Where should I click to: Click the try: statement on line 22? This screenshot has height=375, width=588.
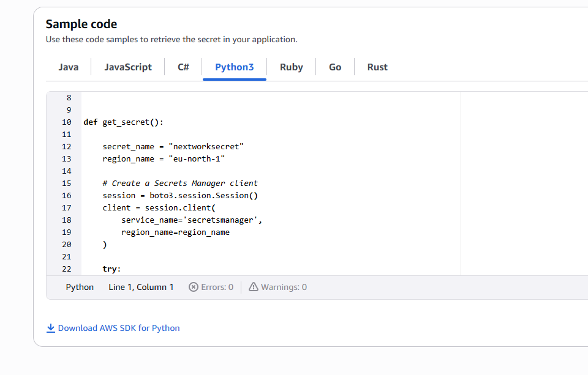112,269
